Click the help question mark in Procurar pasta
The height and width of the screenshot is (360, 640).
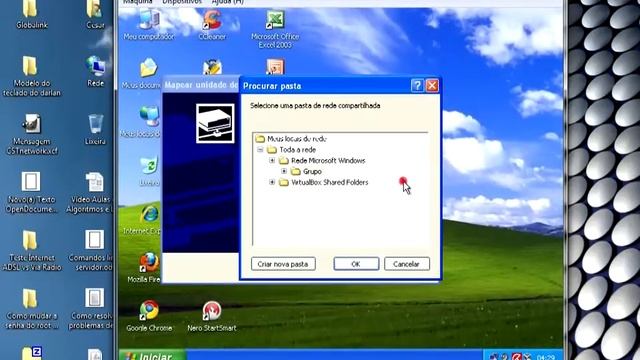417,86
